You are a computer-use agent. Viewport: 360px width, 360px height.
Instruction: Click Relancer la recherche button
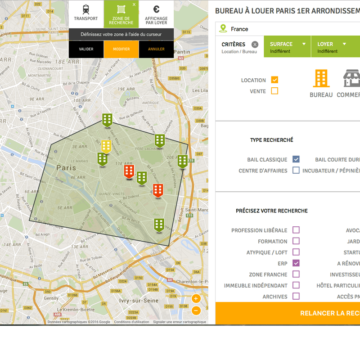pos(288,313)
